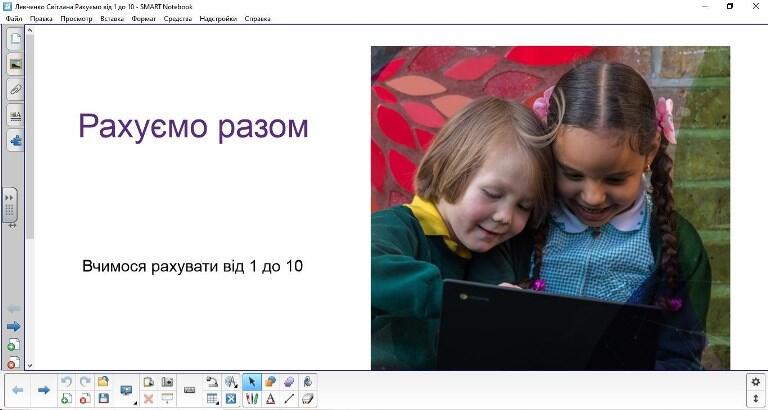Image resolution: width=768 pixels, height=410 pixels.
Task: Select the regular polygons tool
Action: (x=289, y=382)
